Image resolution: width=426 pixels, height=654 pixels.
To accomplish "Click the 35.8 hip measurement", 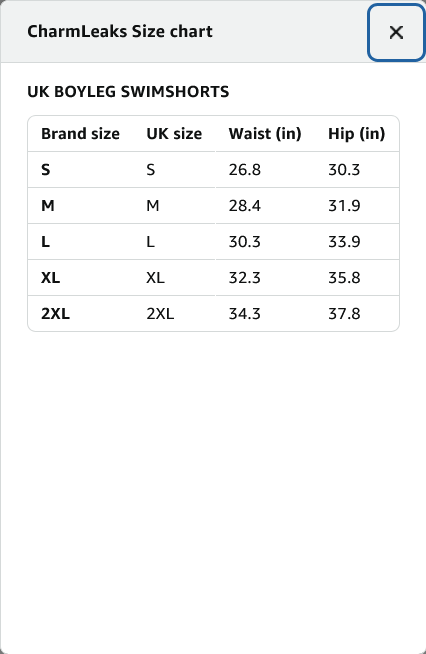I will pyautogui.click(x=344, y=277).
